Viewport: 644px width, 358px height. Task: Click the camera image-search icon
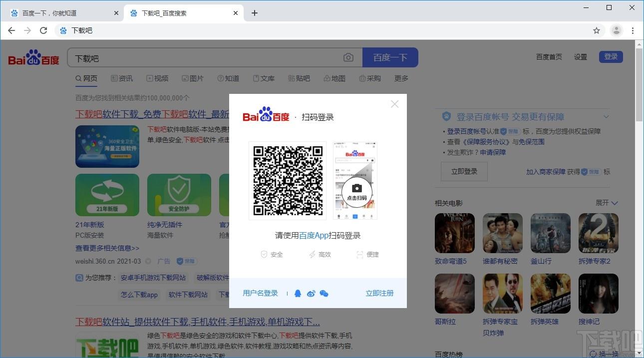tap(348, 58)
